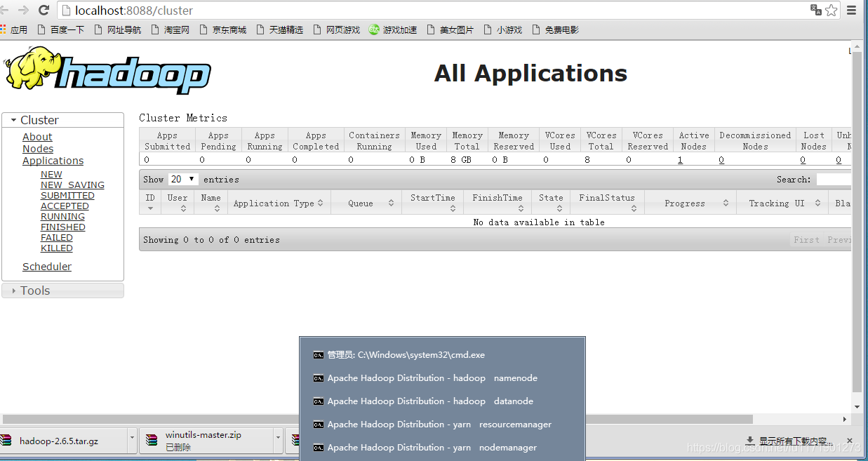Switch to the hadoop namenode window
The image size is (868, 461).
[432, 378]
